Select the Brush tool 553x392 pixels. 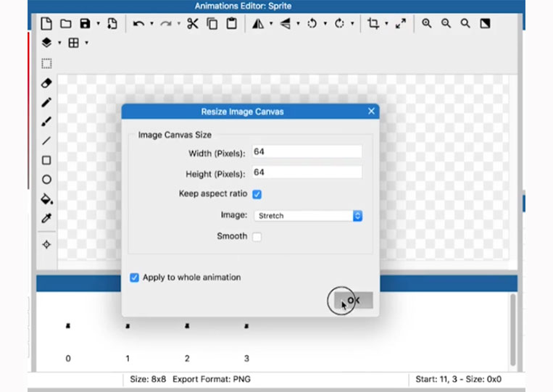[x=46, y=122]
